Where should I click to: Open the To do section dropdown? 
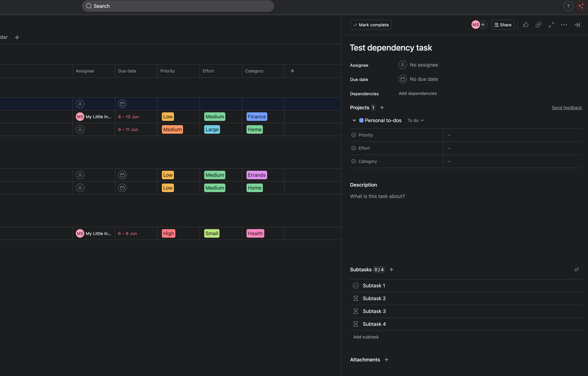tap(416, 121)
